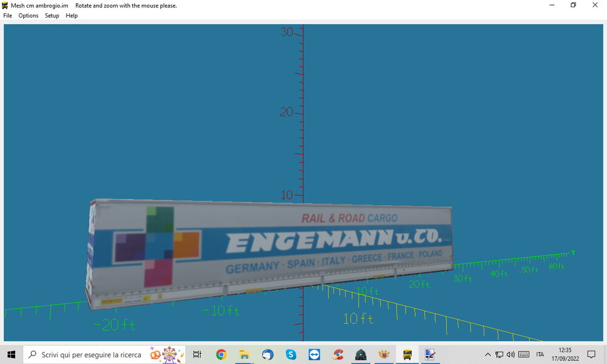Minimize the mesh viewer window
The height and width of the screenshot is (364, 607).
click(552, 5)
